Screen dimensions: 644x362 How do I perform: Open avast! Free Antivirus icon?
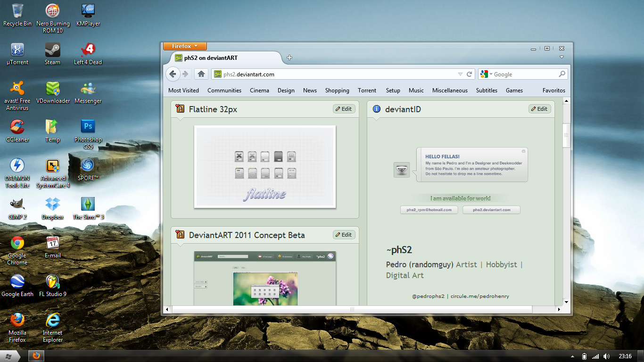17,96
